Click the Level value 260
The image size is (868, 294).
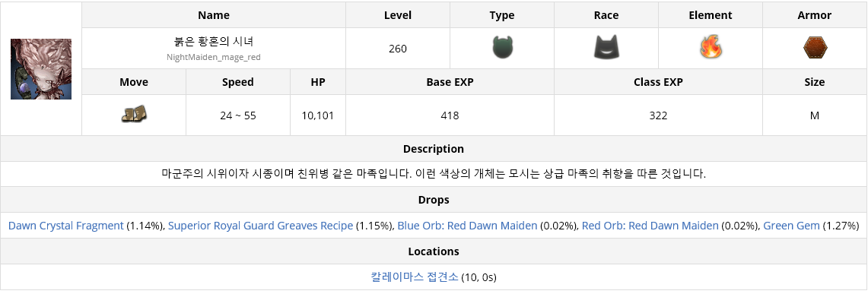(x=397, y=49)
